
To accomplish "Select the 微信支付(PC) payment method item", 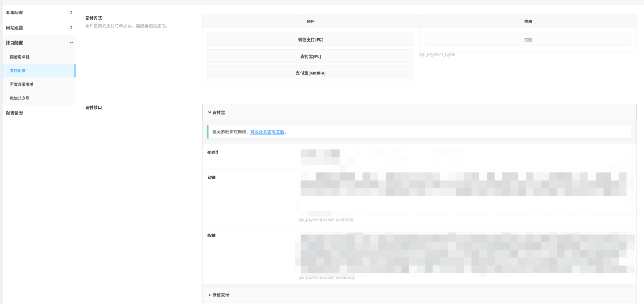I will click(310, 40).
